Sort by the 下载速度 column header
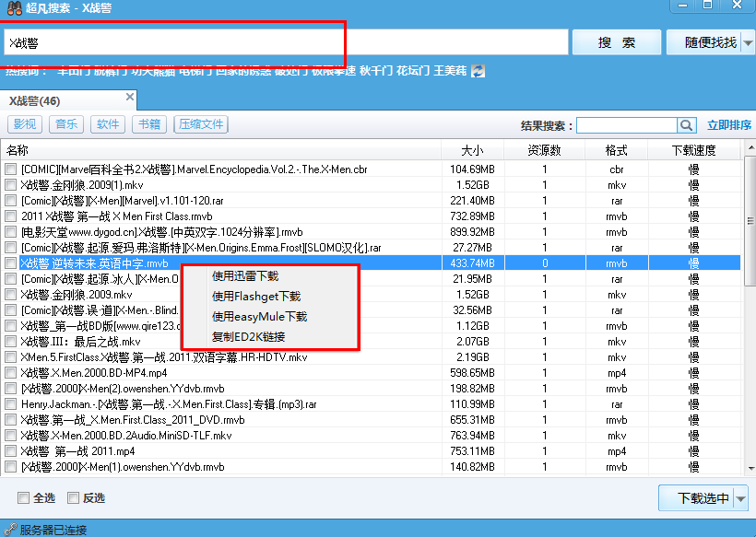Image resolution: width=756 pixels, height=537 pixels. click(694, 150)
